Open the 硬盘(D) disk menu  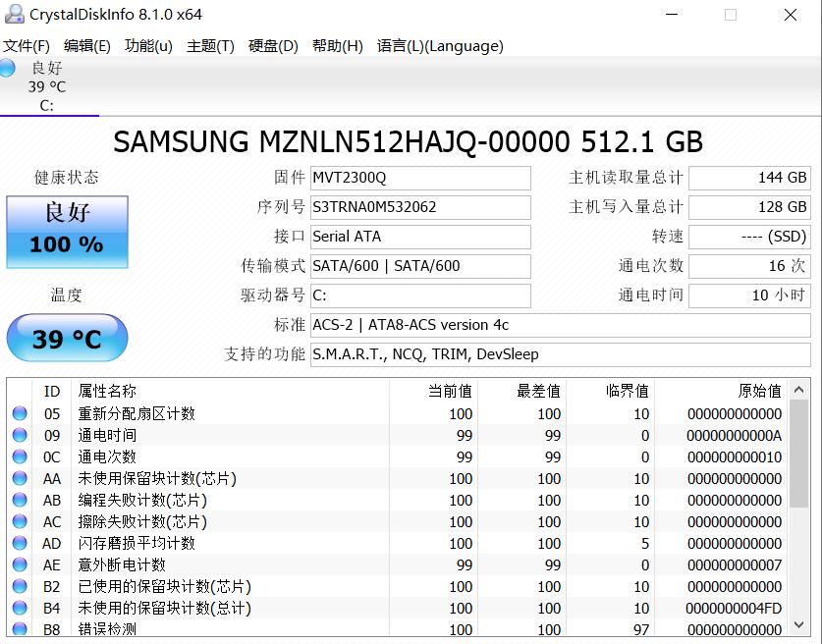tap(271, 45)
